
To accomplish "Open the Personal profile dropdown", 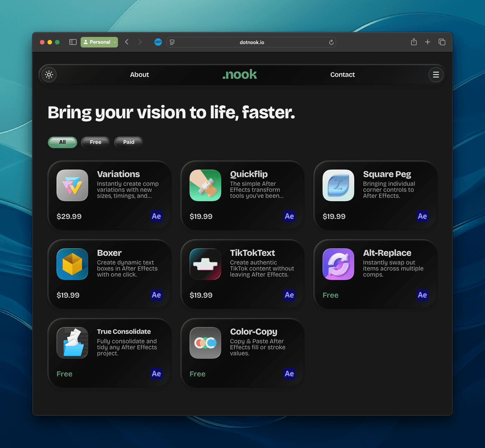I will pyautogui.click(x=99, y=42).
